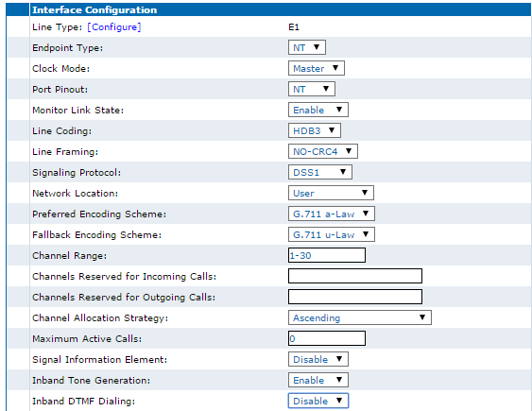Focus the Channels Reserved for Incoming Calls field

355,276
